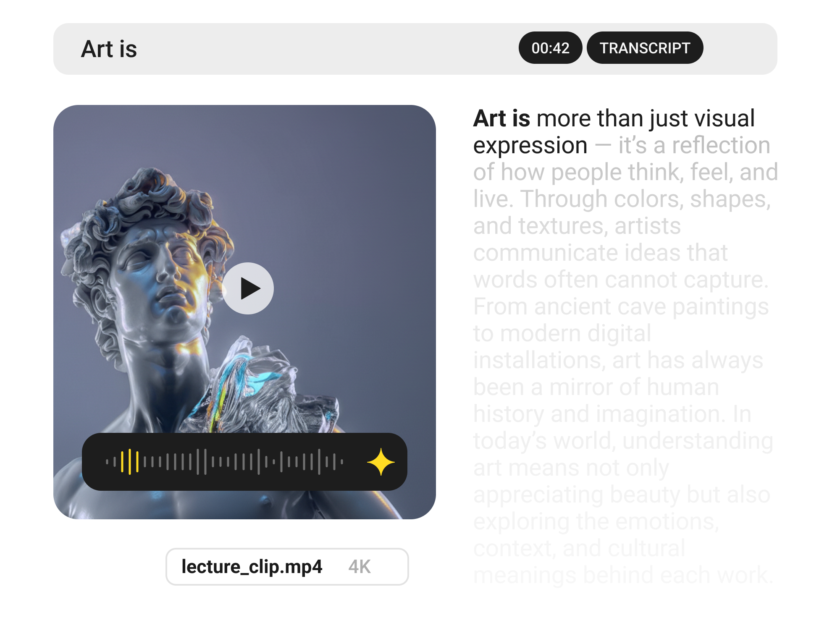Jump to the end of the waveform
840x623 pixels.
(x=342, y=462)
